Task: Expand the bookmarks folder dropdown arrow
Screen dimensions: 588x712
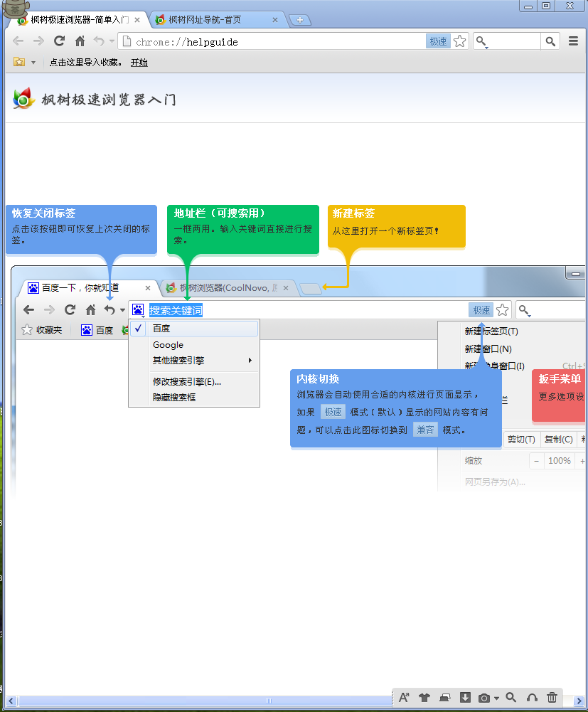Action: pos(33,63)
